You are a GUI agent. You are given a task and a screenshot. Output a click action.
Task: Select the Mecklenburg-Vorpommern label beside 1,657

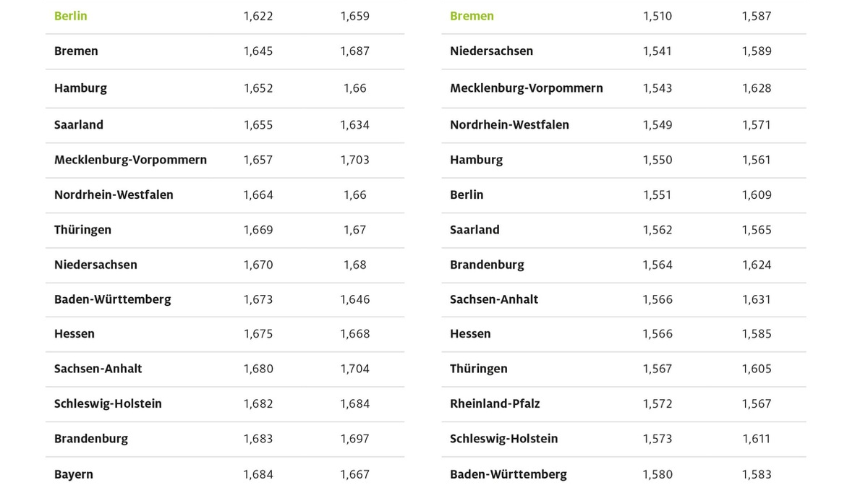130,160
